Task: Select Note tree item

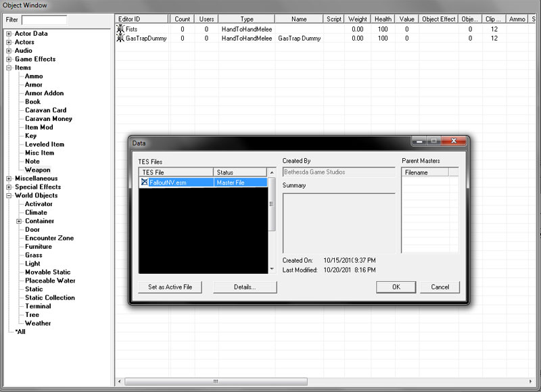Action: [32, 162]
